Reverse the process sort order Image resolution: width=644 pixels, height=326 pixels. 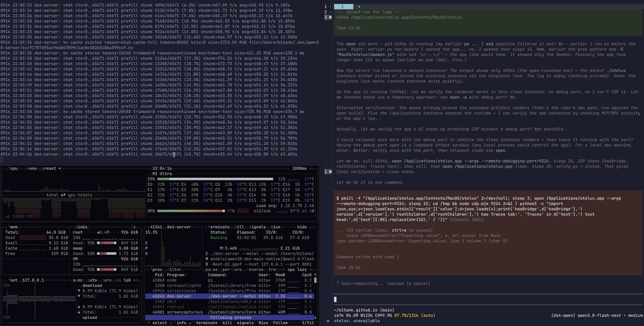coord(255,270)
